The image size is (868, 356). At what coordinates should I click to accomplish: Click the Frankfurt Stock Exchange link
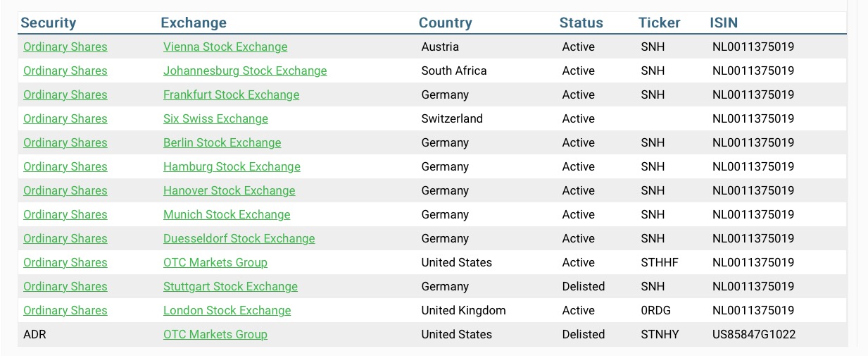[x=231, y=95]
